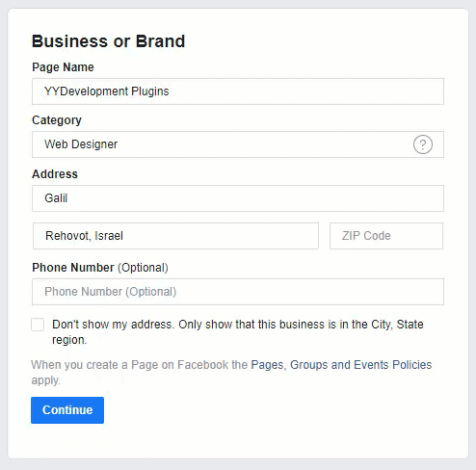
Task: Click the Category help question mark icon
Action: tap(423, 144)
